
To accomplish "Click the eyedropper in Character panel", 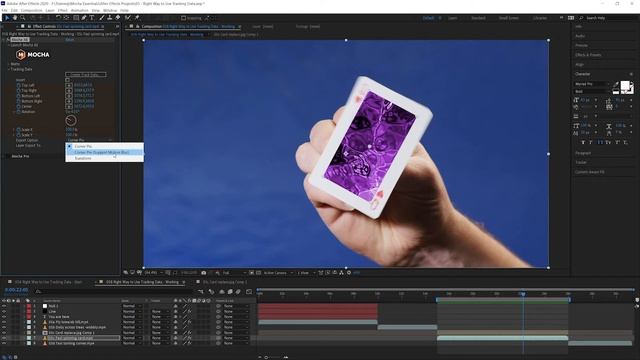I will click(x=616, y=84).
